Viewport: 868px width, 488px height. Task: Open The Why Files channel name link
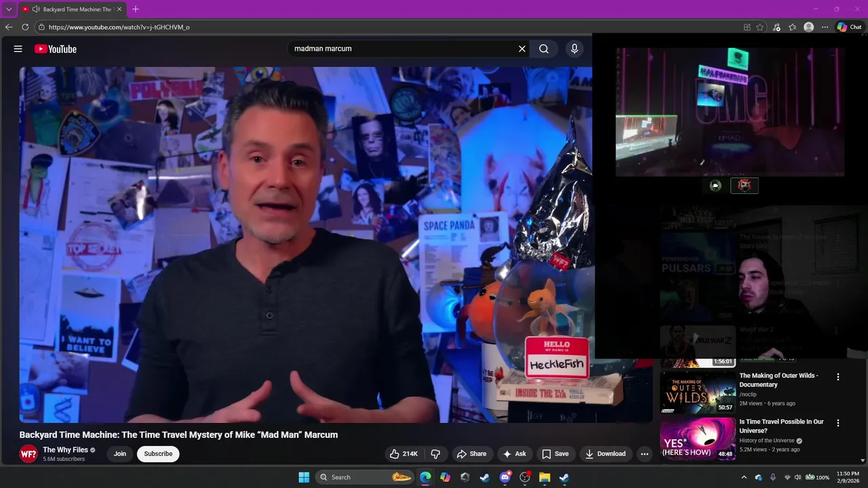(65, 450)
